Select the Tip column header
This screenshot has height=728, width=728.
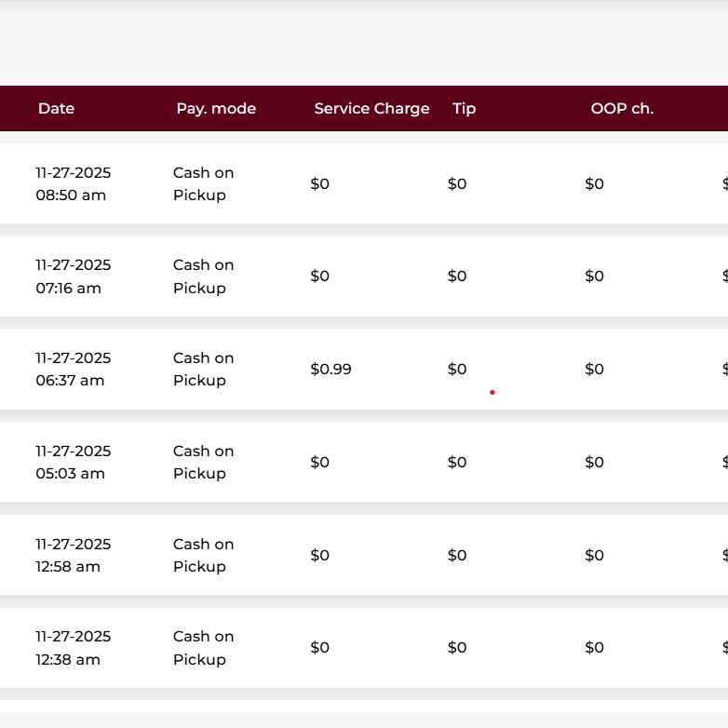coord(464,109)
